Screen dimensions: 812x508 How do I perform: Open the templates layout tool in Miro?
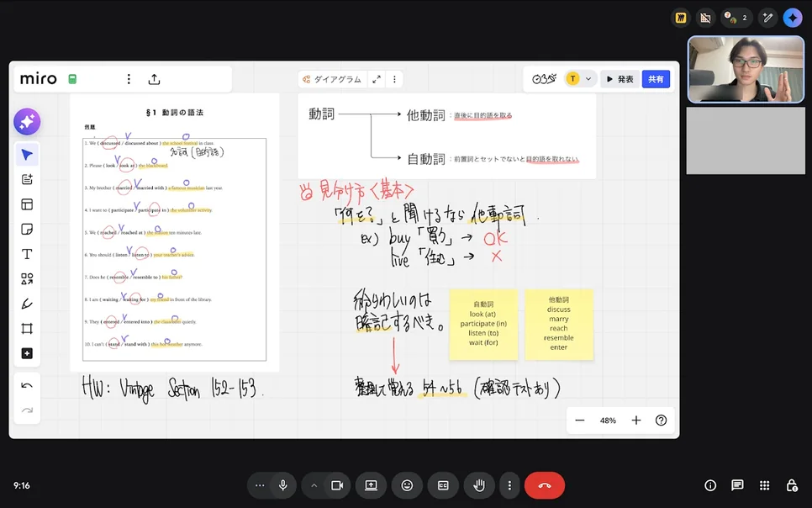pos(27,204)
